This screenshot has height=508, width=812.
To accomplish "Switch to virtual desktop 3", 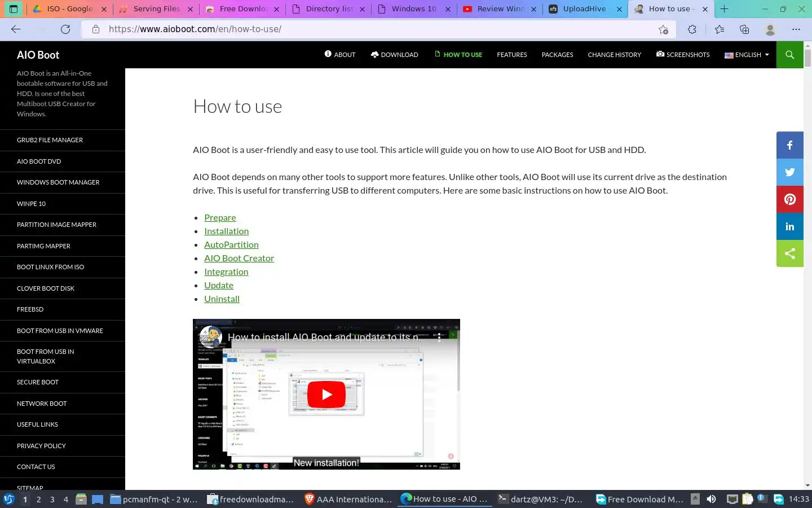I will pyautogui.click(x=52, y=499).
